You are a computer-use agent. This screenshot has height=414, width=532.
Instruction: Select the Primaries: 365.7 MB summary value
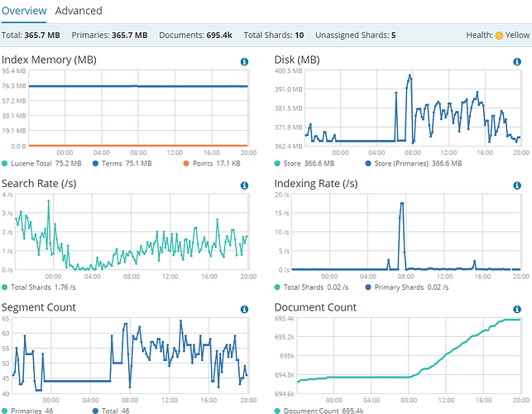[x=109, y=36]
